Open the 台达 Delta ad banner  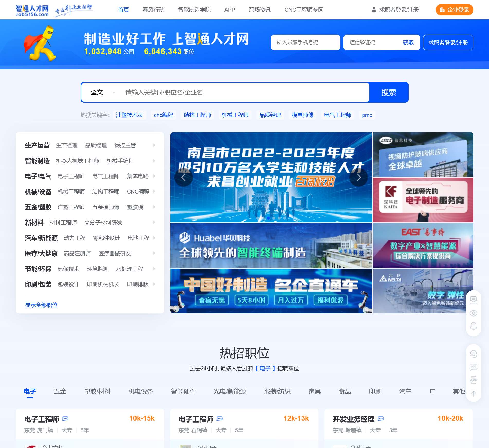point(423,291)
